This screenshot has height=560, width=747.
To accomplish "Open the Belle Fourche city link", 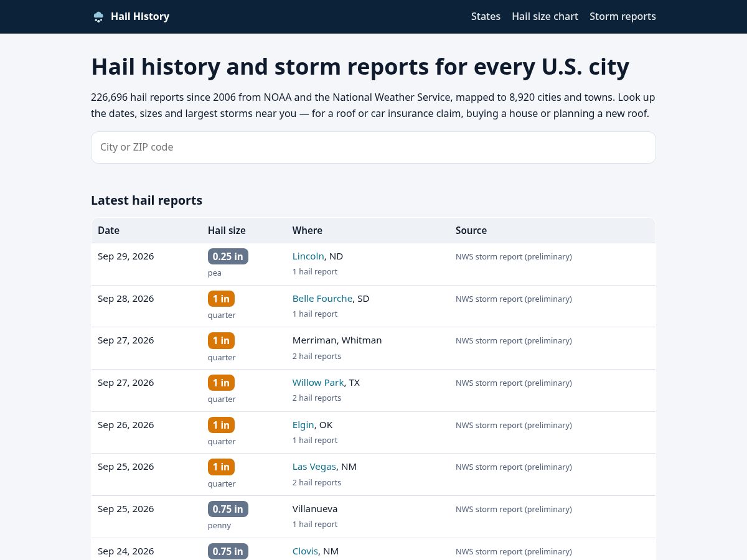I will (x=322, y=299).
